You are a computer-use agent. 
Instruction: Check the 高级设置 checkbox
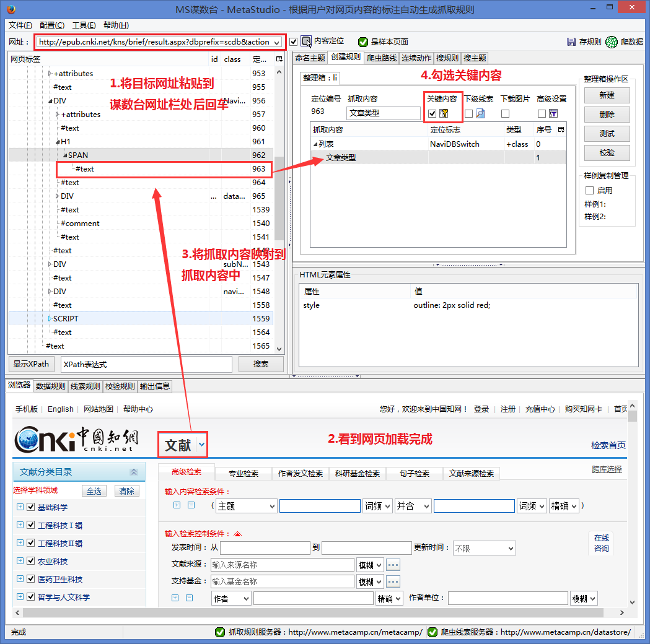click(542, 113)
